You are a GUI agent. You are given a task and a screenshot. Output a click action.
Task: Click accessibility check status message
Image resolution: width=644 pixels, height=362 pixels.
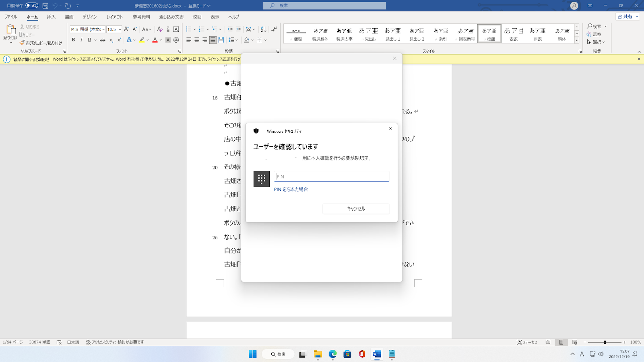[115, 342]
